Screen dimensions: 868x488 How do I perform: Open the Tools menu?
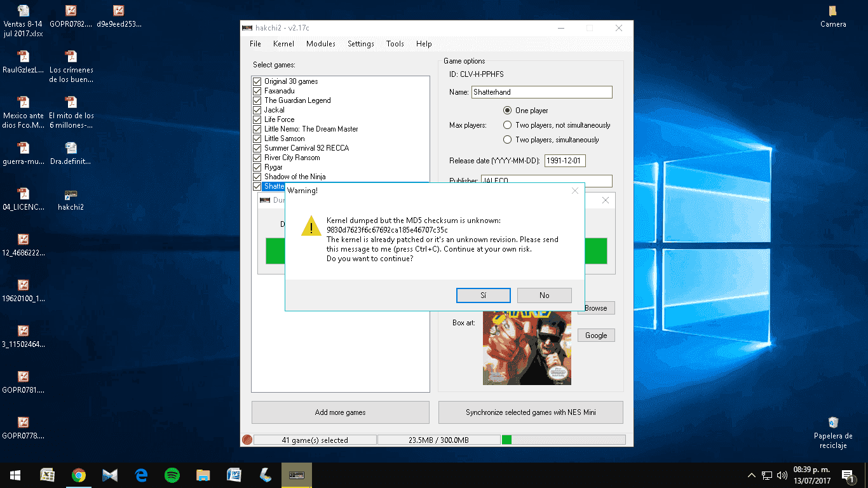[395, 44]
